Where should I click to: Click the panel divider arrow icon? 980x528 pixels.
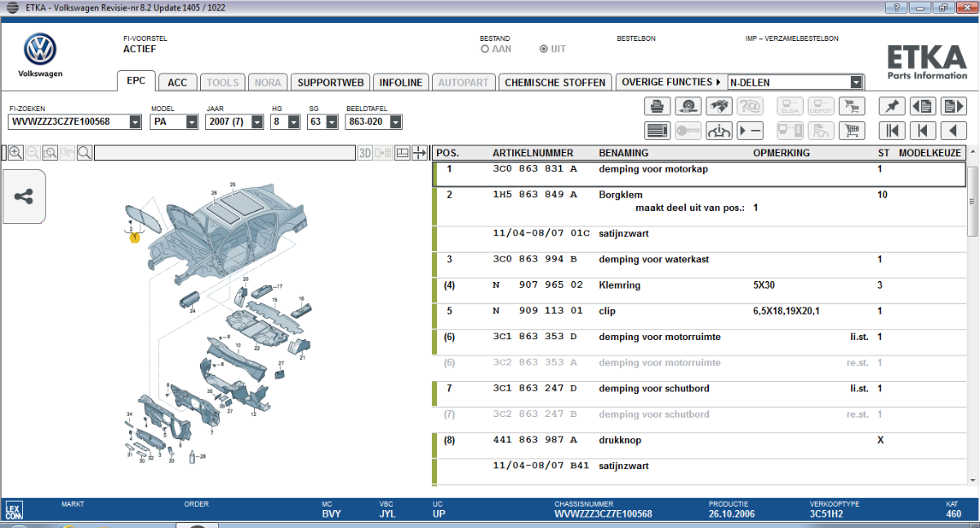tap(420, 153)
